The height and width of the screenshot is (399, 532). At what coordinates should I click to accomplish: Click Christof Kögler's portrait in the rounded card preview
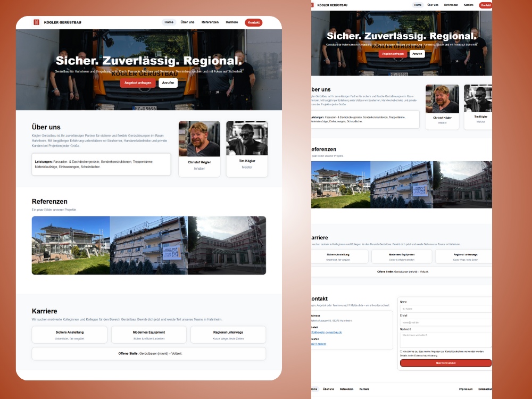point(199,138)
